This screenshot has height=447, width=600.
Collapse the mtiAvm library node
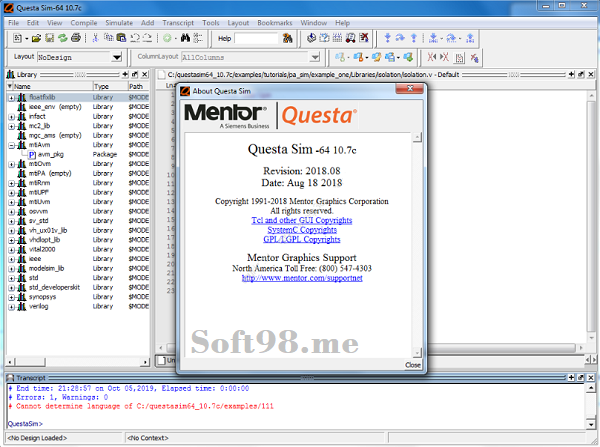coord(11,145)
